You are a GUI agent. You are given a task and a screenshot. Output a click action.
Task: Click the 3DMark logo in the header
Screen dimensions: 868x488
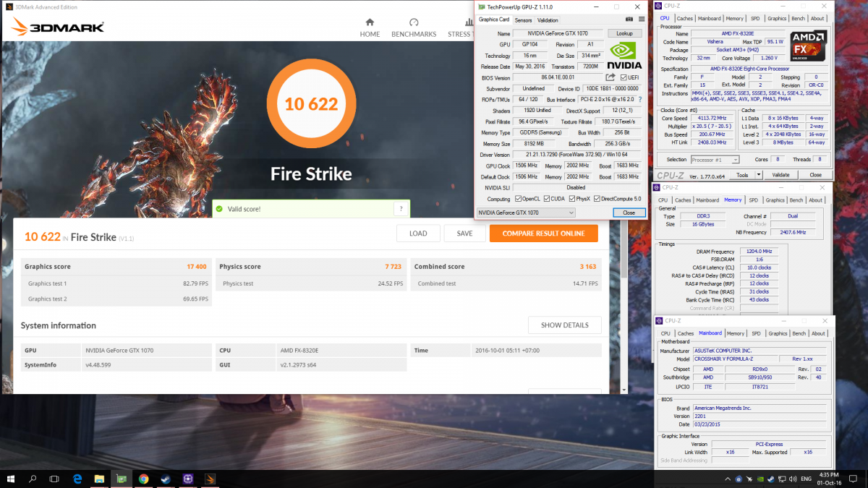58,27
